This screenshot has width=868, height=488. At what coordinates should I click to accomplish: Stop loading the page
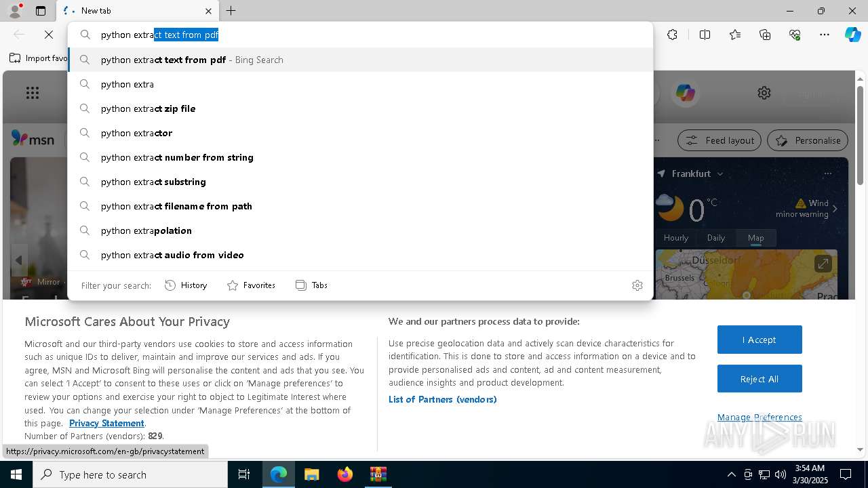point(49,35)
